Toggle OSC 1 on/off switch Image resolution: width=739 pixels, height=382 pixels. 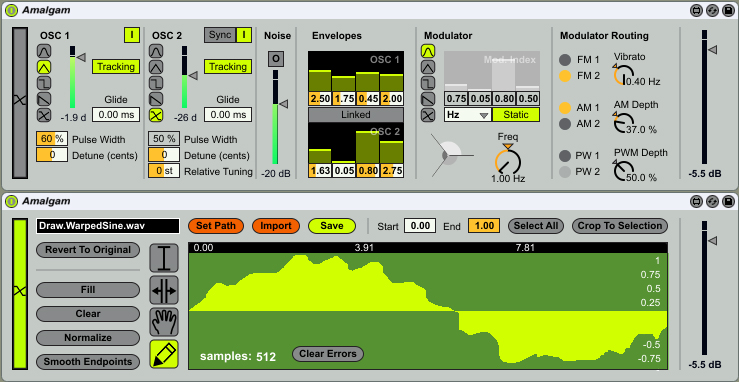(x=132, y=35)
